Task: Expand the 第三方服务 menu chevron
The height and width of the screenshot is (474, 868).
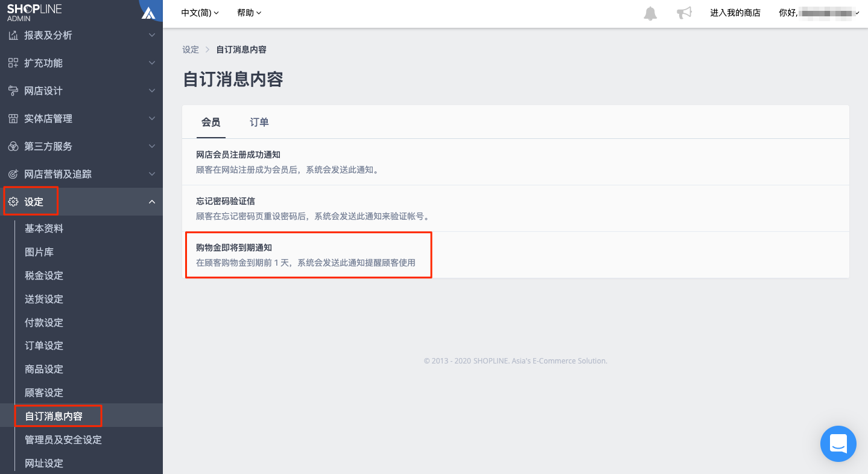Action: 152,147
